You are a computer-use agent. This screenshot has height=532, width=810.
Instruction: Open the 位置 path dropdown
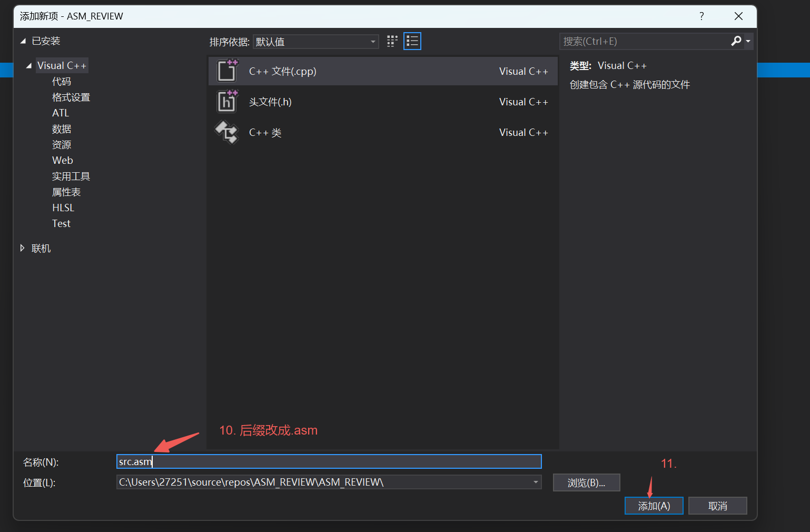pos(536,482)
